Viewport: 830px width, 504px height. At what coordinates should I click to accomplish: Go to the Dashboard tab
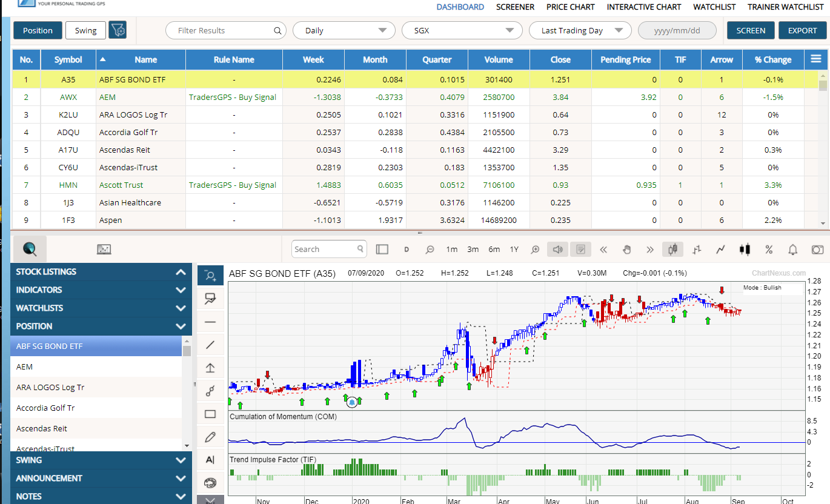pos(460,7)
